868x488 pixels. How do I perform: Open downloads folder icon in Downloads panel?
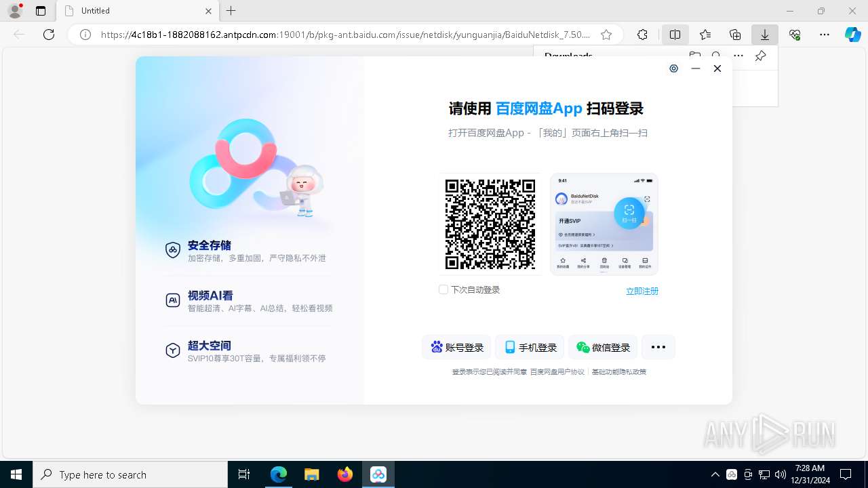694,56
